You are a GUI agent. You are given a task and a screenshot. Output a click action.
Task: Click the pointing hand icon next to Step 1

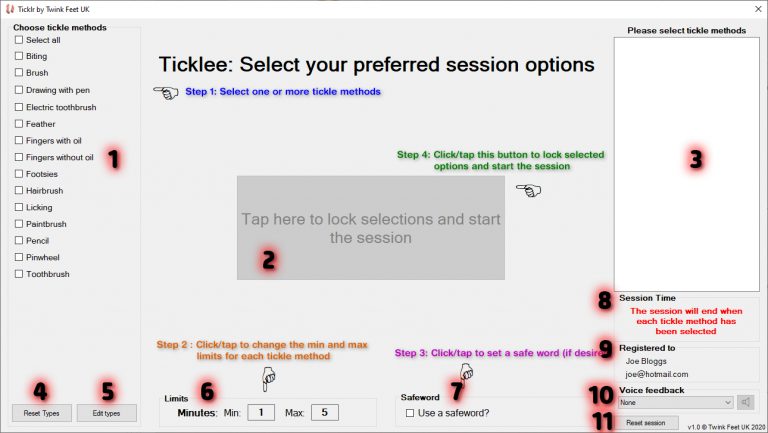pyautogui.click(x=166, y=93)
